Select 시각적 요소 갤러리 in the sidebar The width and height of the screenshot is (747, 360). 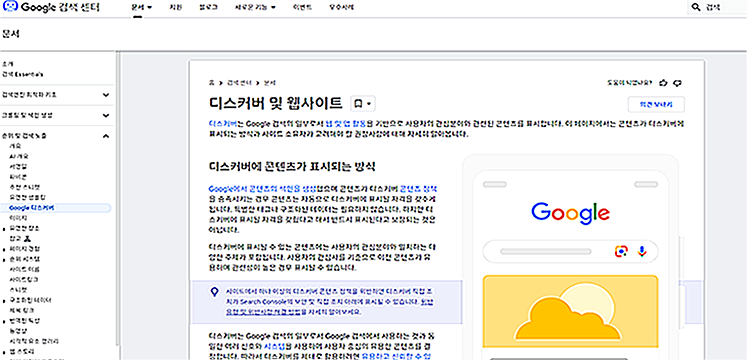[34, 341]
